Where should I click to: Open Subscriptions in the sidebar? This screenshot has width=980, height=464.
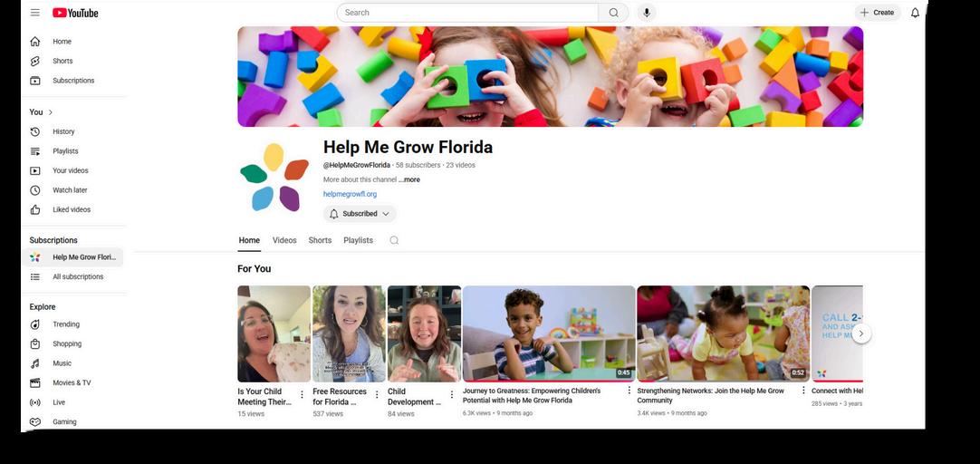tap(73, 80)
